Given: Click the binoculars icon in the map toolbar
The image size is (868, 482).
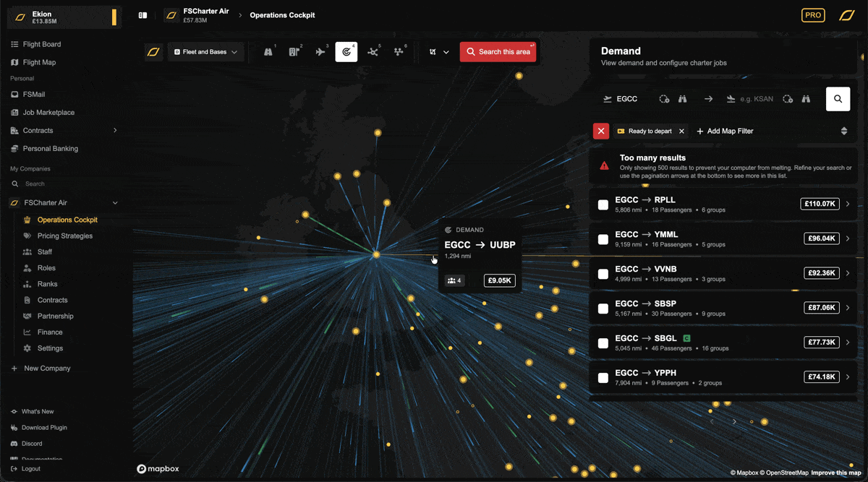Looking at the screenshot, I should coord(268,52).
